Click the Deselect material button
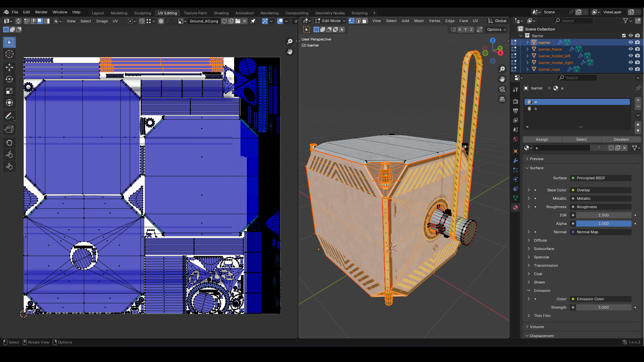Viewport: 644px width, 362px height. point(621,139)
